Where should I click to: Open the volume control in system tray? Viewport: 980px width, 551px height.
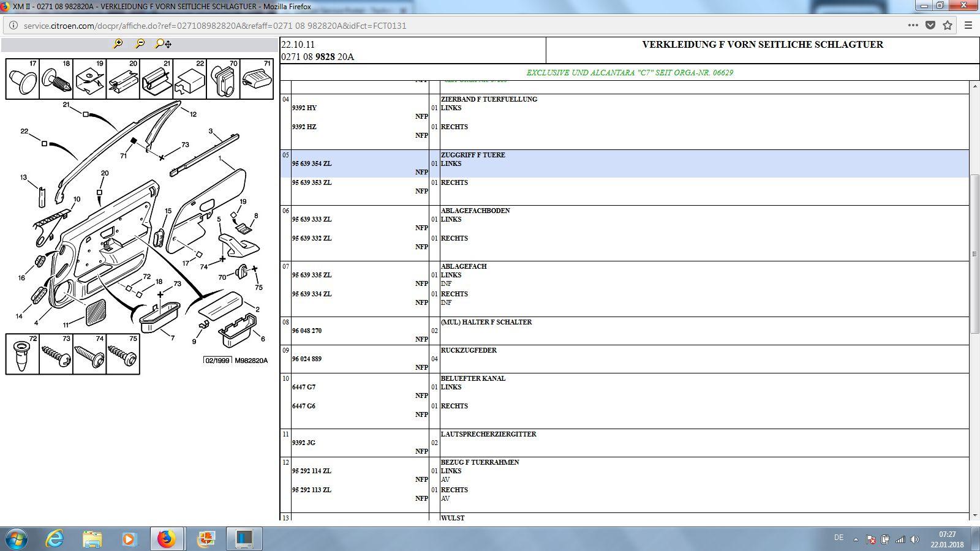pyautogui.click(x=914, y=539)
